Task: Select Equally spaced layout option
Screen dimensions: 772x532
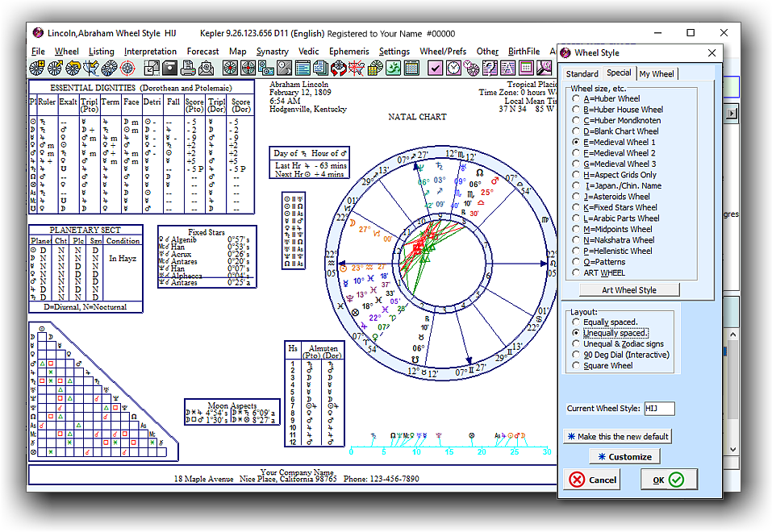Action: click(x=575, y=322)
